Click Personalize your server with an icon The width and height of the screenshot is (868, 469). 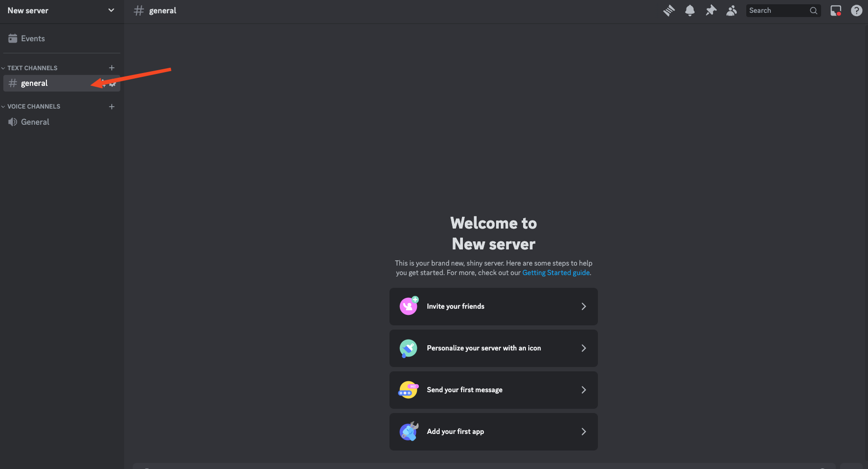pyautogui.click(x=493, y=348)
